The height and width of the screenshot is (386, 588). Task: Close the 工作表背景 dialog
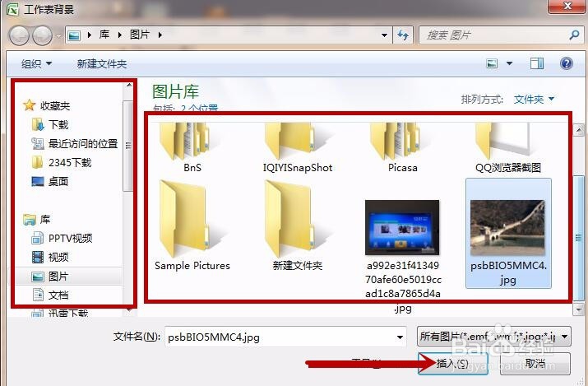pos(567,7)
